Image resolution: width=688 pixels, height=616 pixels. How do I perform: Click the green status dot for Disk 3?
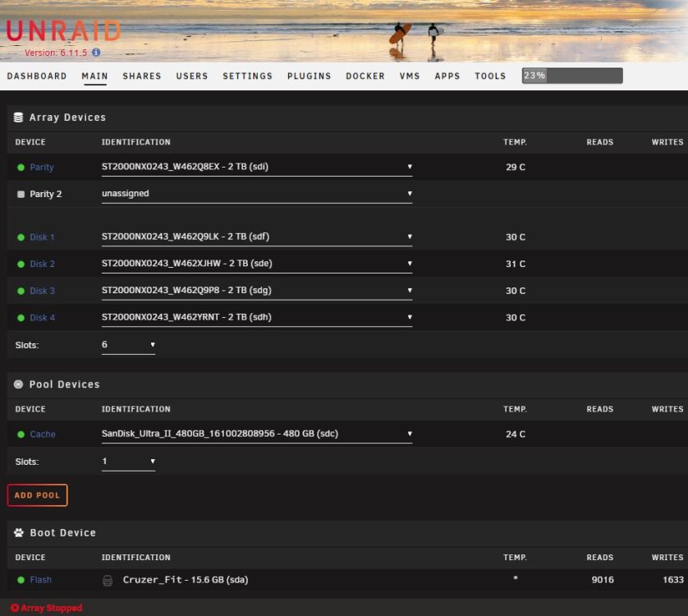(x=21, y=291)
